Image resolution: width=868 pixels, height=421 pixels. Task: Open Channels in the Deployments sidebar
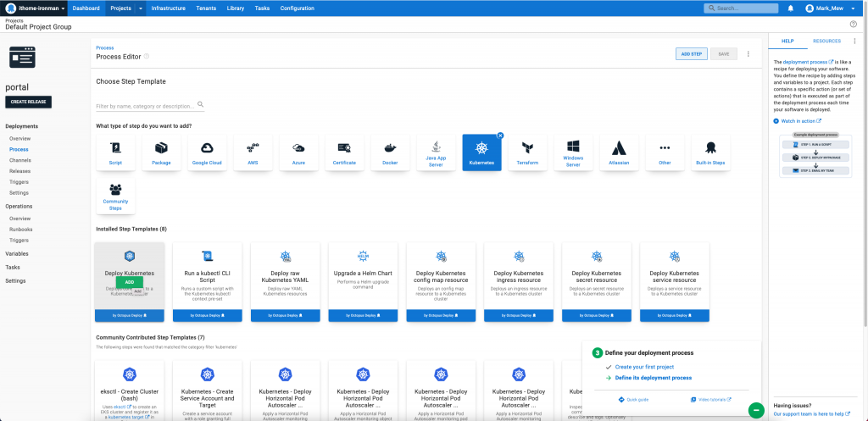tap(20, 160)
